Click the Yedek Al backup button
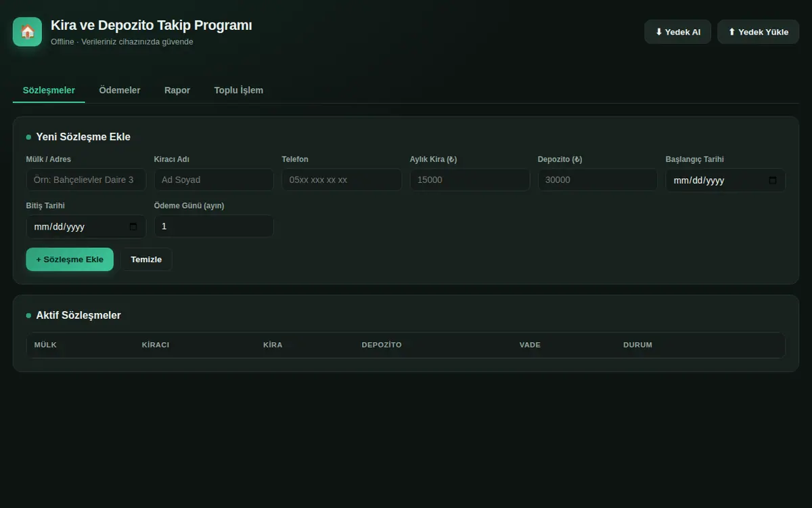812x508 pixels. [678, 32]
